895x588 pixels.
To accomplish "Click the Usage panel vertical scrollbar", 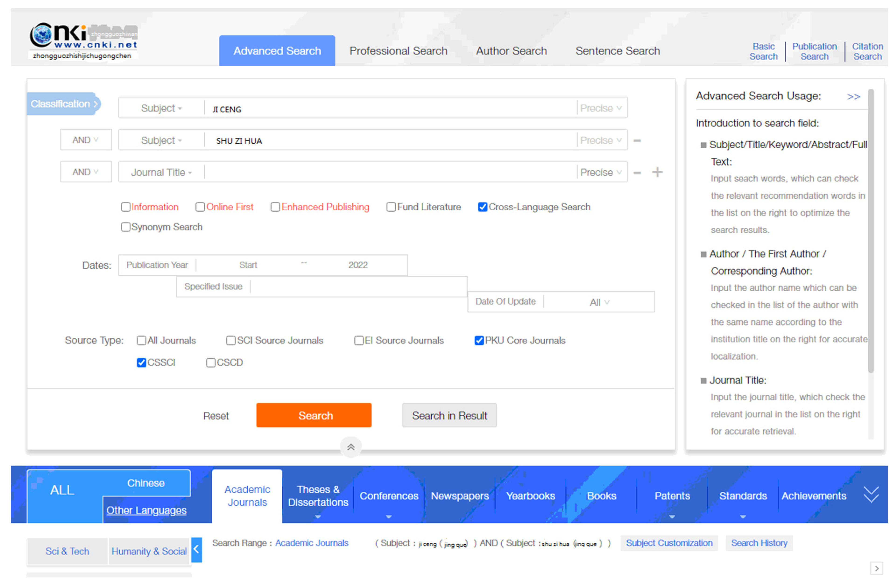I will pyautogui.click(x=870, y=230).
